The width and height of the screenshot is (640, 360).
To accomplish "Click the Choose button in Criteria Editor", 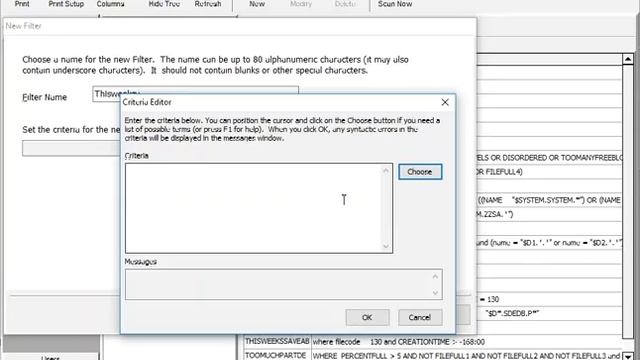I will 420,172.
